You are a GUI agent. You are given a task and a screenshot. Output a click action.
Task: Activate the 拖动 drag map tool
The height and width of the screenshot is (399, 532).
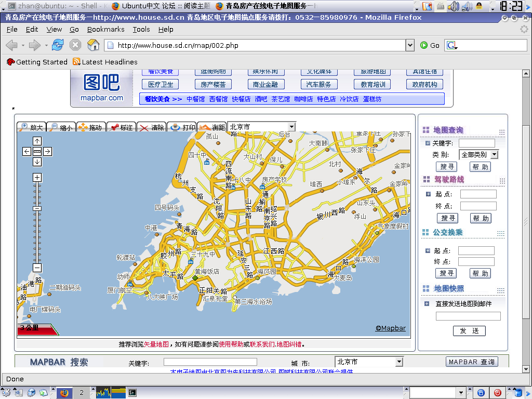click(x=91, y=127)
